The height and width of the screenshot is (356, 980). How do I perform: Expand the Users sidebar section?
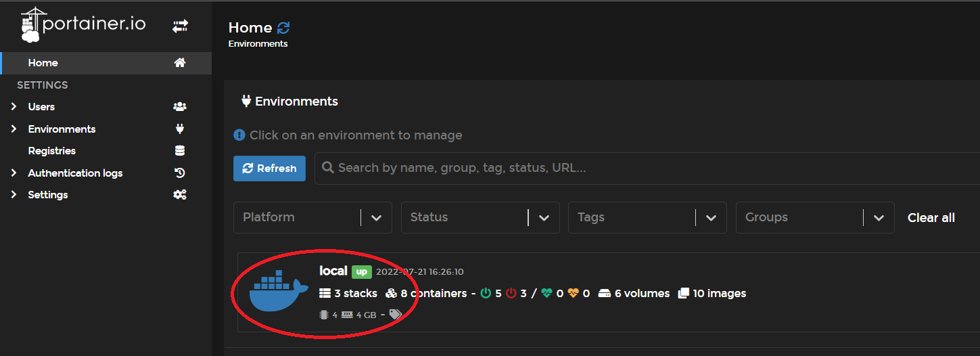[14, 107]
